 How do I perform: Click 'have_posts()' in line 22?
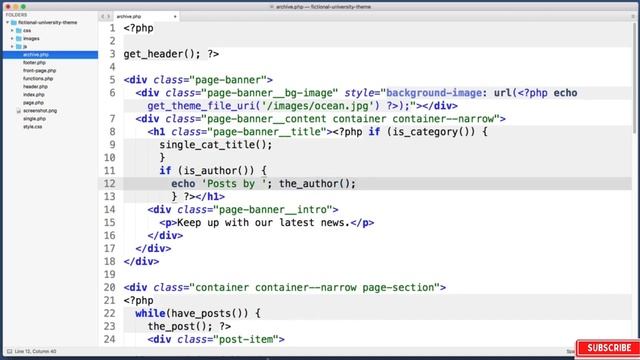point(207,313)
